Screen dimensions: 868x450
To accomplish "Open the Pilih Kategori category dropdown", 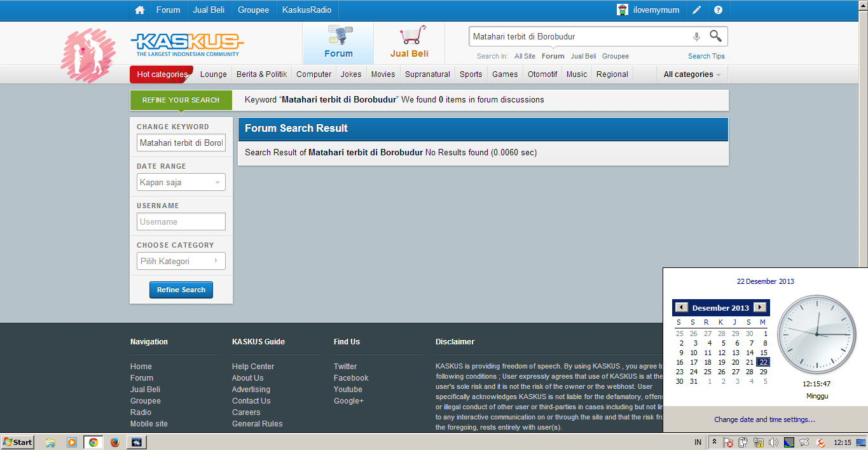I will 181,262.
